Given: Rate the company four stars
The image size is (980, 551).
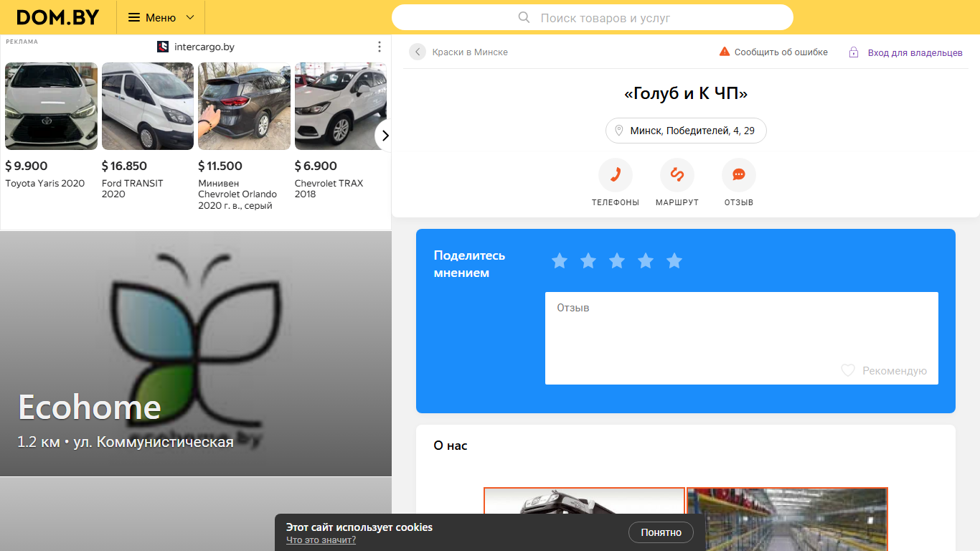Looking at the screenshot, I should click(x=646, y=261).
